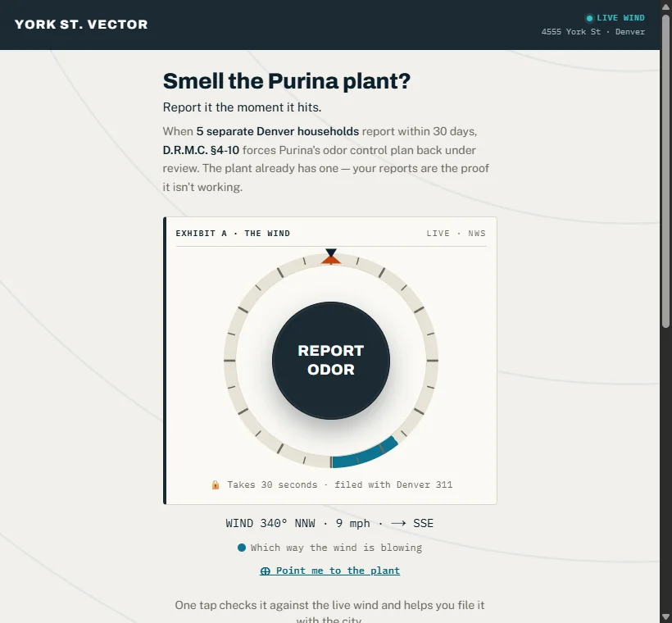Click the York St. Vector logo
Image resolution: width=672 pixels, height=623 pixels.
tap(81, 25)
